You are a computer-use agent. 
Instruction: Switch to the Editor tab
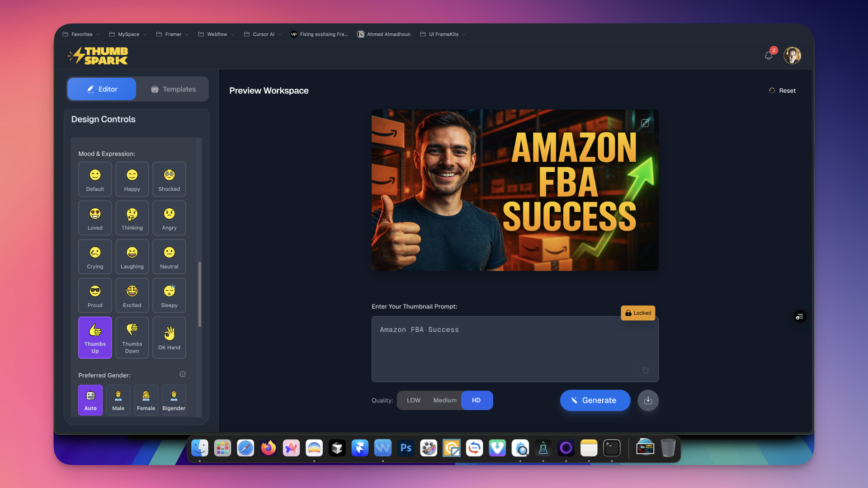tap(102, 89)
